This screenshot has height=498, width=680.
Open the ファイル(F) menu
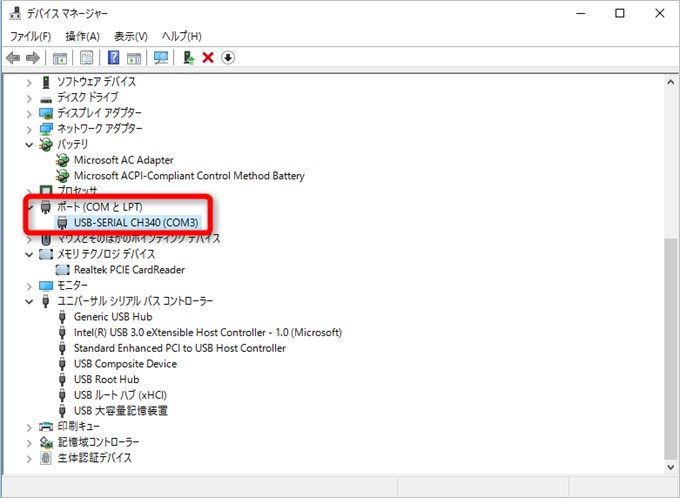coord(30,37)
